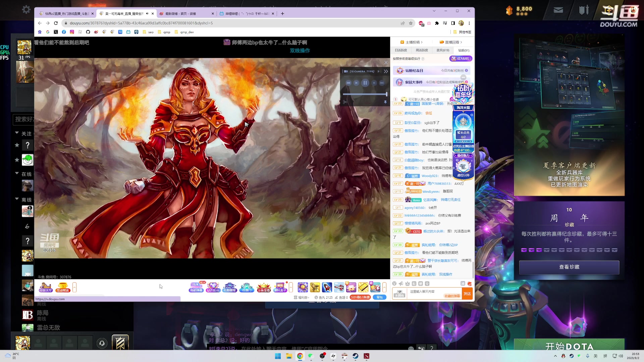Send the gold ticket gift
The image size is (644, 362).
point(363,287)
